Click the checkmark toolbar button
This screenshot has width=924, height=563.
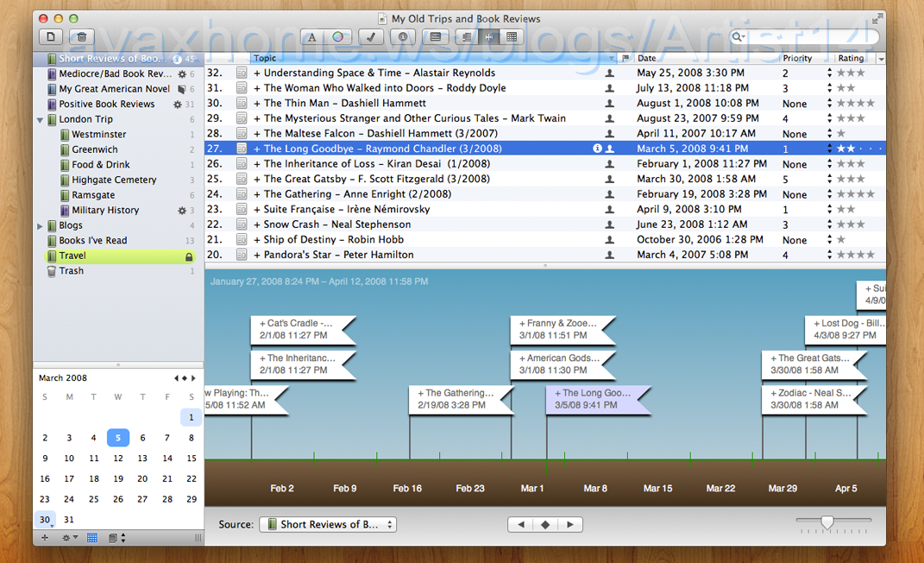(x=371, y=37)
